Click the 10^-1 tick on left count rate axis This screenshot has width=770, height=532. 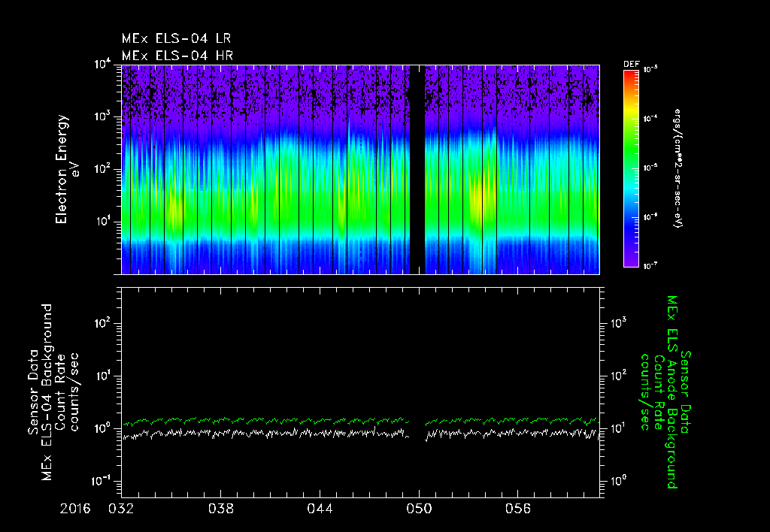[x=102, y=482]
